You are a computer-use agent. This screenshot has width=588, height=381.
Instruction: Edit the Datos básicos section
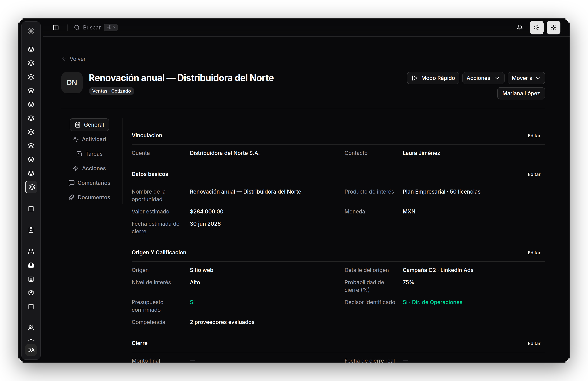pos(534,174)
